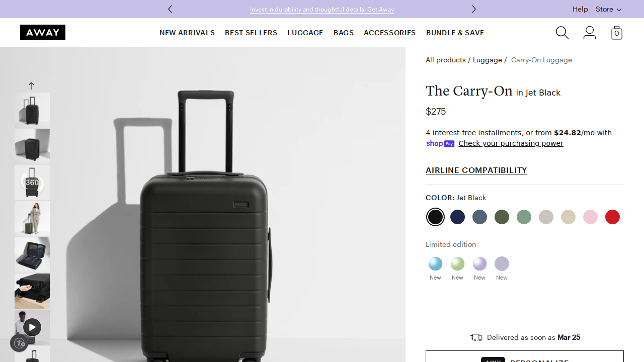Check your purchasing power with Shop Pay
Image resolution: width=644 pixels, height=362 pixels.
[x=511, y=143]
